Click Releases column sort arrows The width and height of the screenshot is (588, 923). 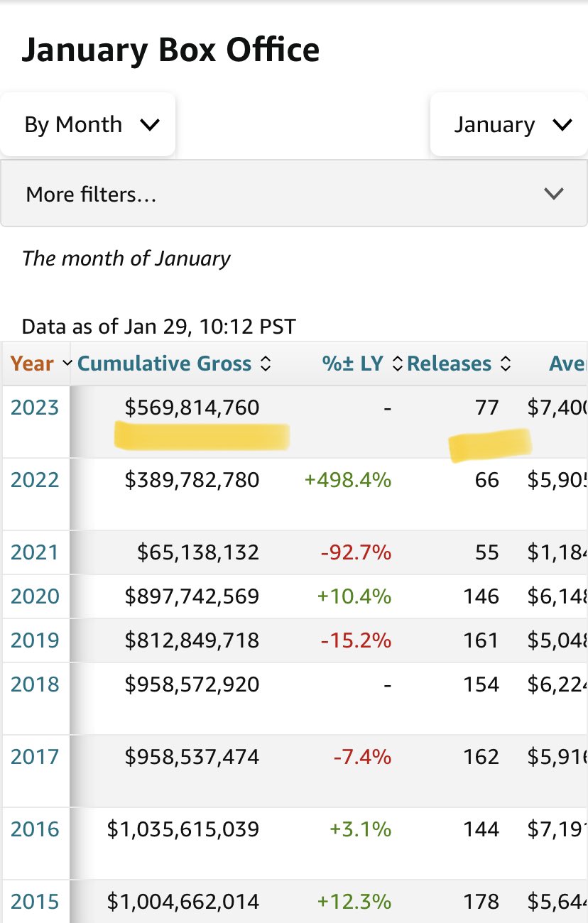(506, 364)
